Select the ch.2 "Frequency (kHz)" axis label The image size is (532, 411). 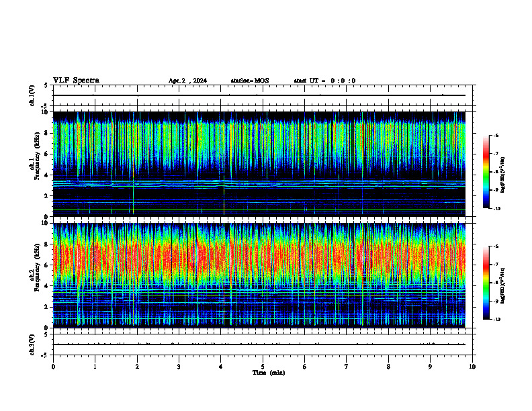(38, 267)
